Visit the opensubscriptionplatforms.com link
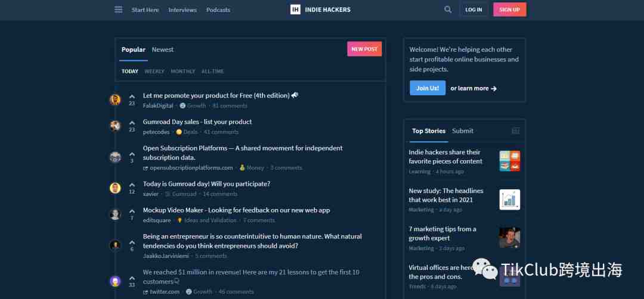Viewport: 644px width, 299px height. 188,168
